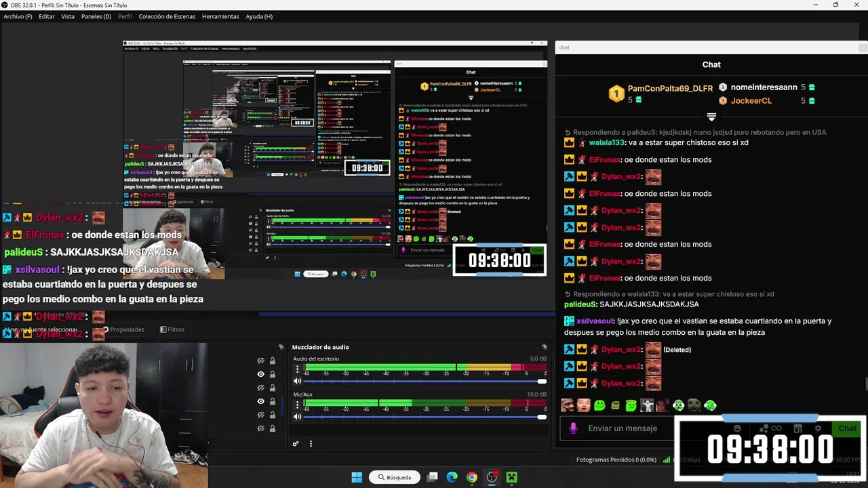
Task: Pick the last green headphones emote
Action: pos(710,405)
